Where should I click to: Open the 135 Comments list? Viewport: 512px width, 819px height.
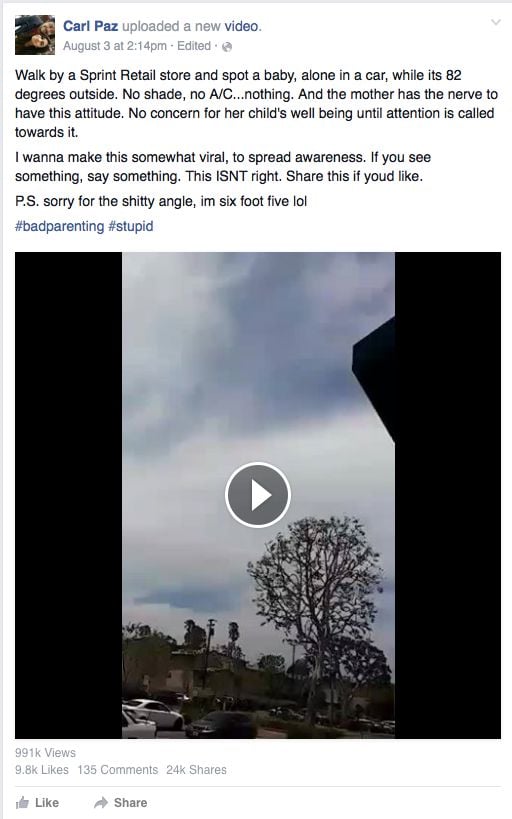click(x=118, y=769)
